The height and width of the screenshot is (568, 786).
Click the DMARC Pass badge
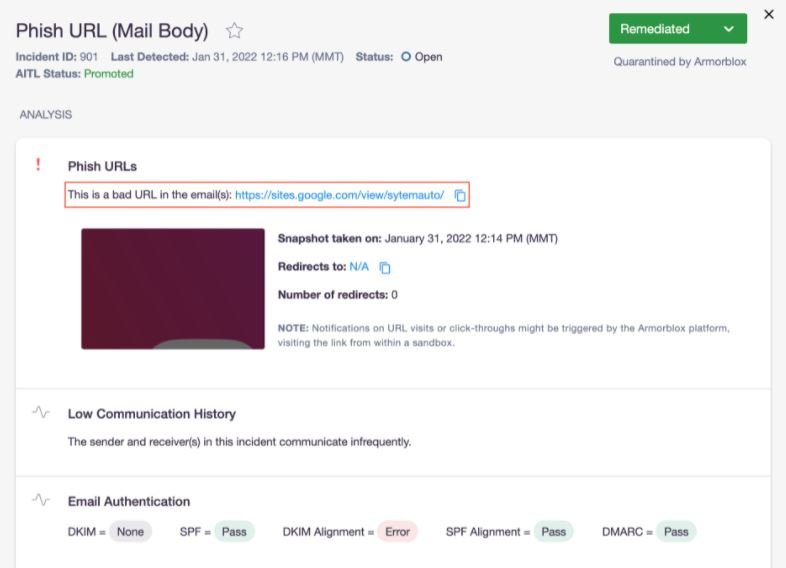676,531
